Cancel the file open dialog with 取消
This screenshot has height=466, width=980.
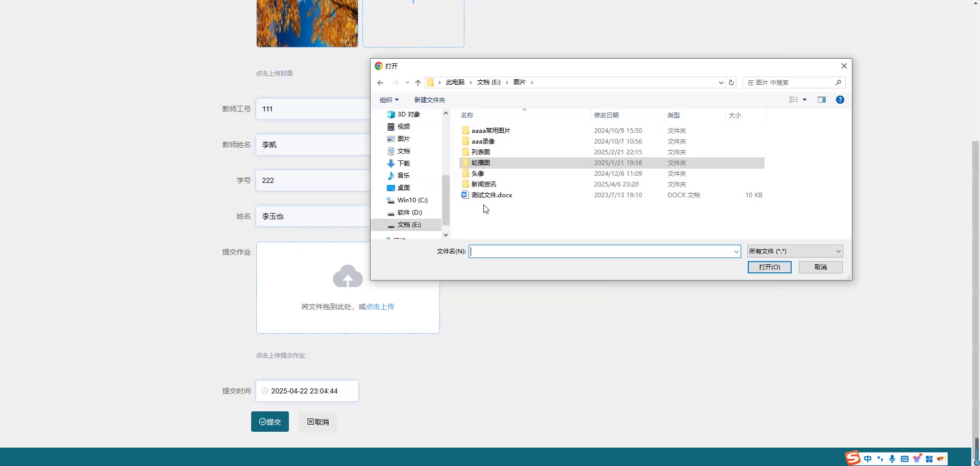[821, 267]
